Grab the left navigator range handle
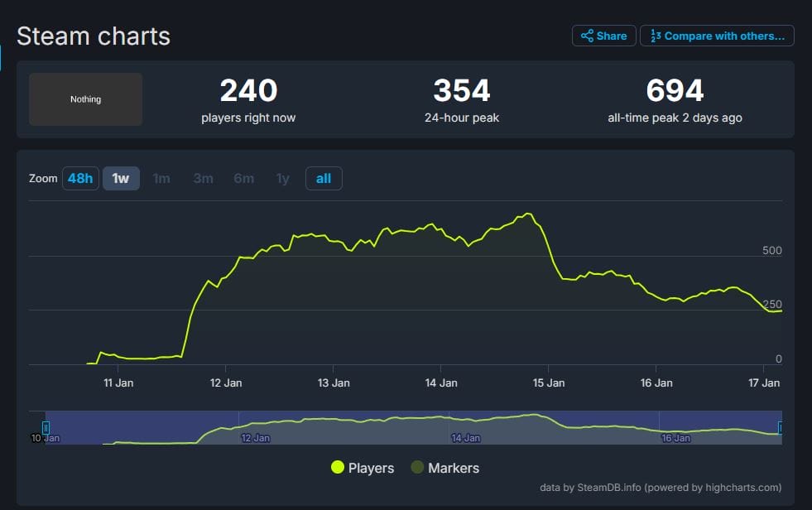Viewport: 812px width, 510px height. pos(46,428)
